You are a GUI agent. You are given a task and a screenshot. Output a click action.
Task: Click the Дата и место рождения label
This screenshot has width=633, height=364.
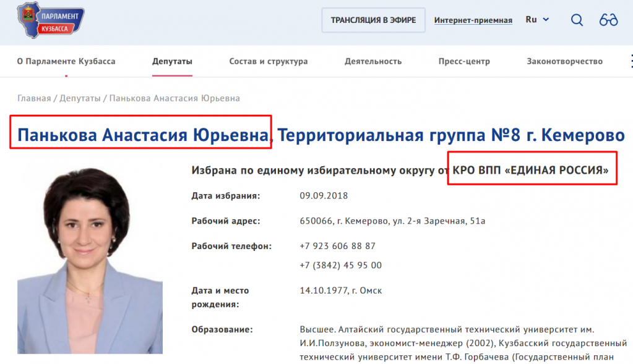(x=220, y=297)
